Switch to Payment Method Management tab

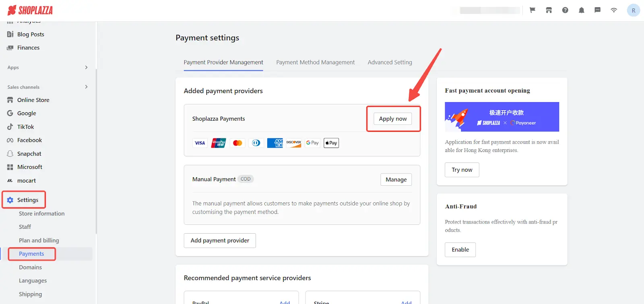(316, 62)
